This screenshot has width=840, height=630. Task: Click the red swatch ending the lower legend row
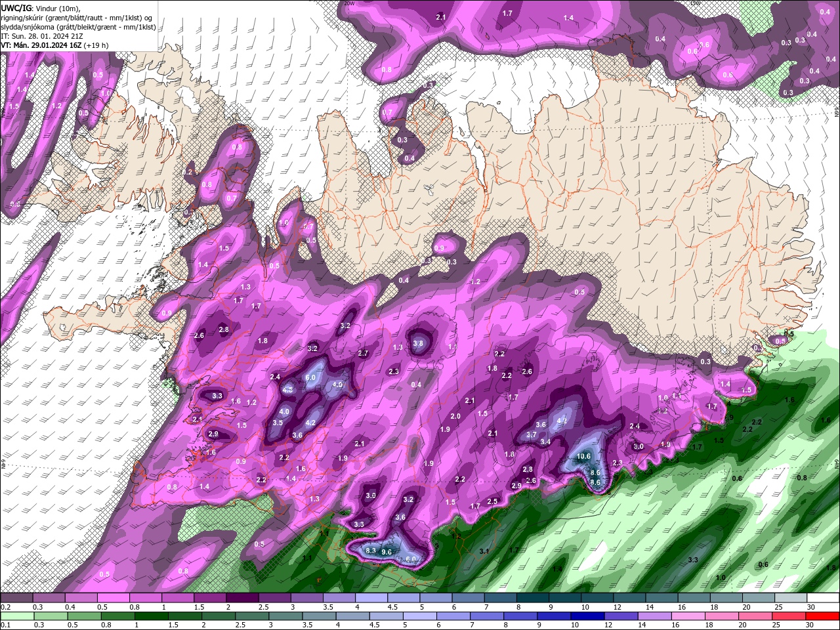pos(822,616)
